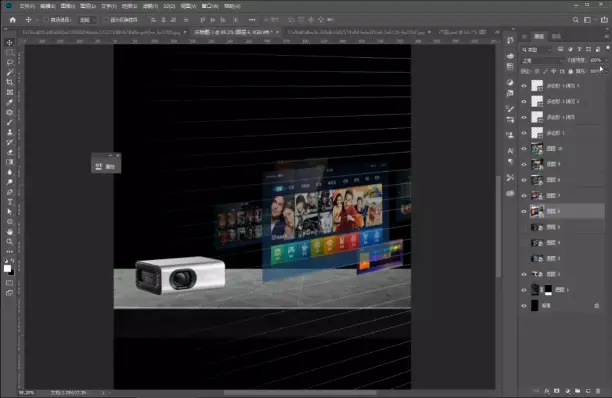Hide the bottom background layer eye icon
Screen dimensions: 612x398
524,306
